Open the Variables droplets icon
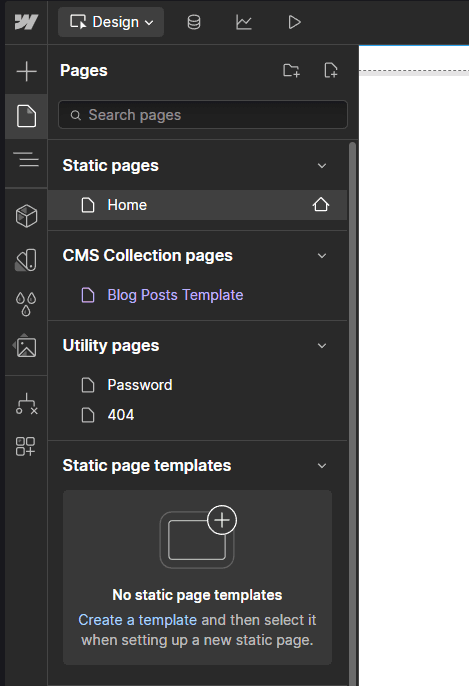Viewport: 469px width, 686px height. pos(26,304)
